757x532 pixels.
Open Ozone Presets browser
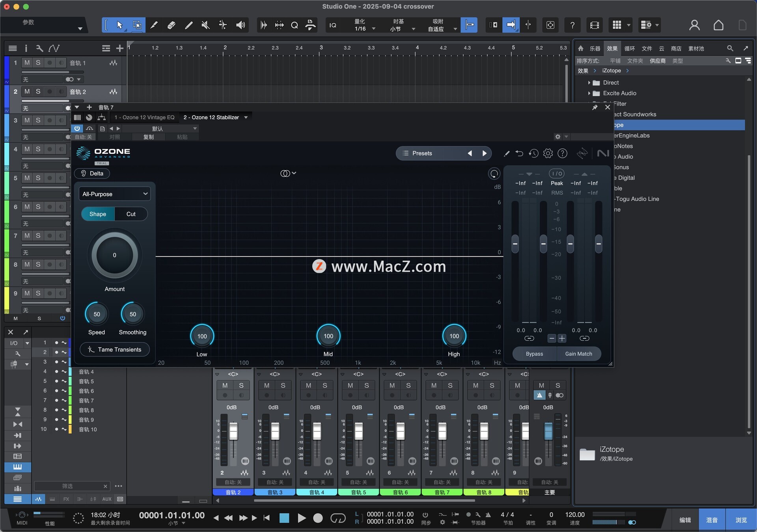(422, 153)
